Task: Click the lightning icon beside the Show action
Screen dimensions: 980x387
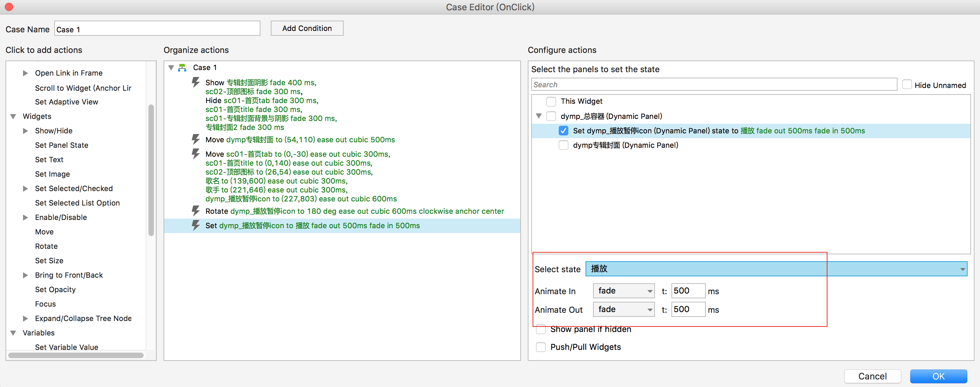Action: click(x=196, y=82)
